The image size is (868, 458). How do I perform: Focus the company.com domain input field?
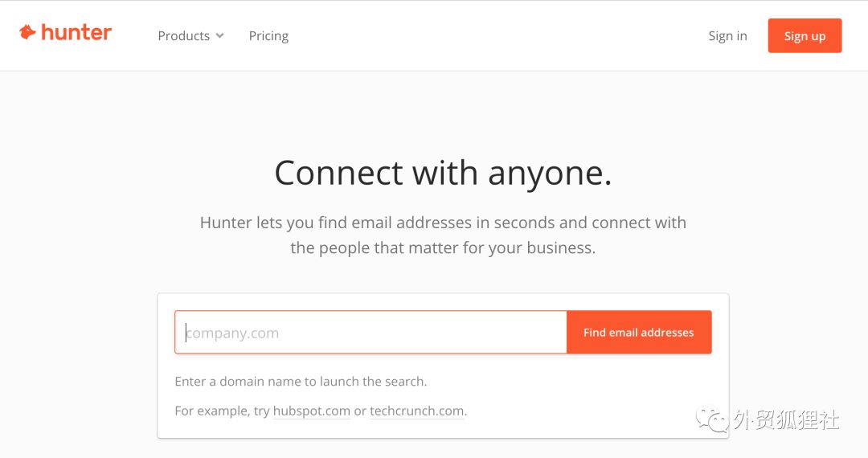(x=371, y=332)
